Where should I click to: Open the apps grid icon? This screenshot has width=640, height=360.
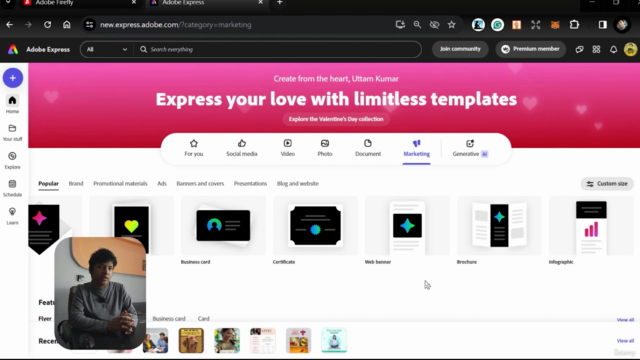[596, 49]
